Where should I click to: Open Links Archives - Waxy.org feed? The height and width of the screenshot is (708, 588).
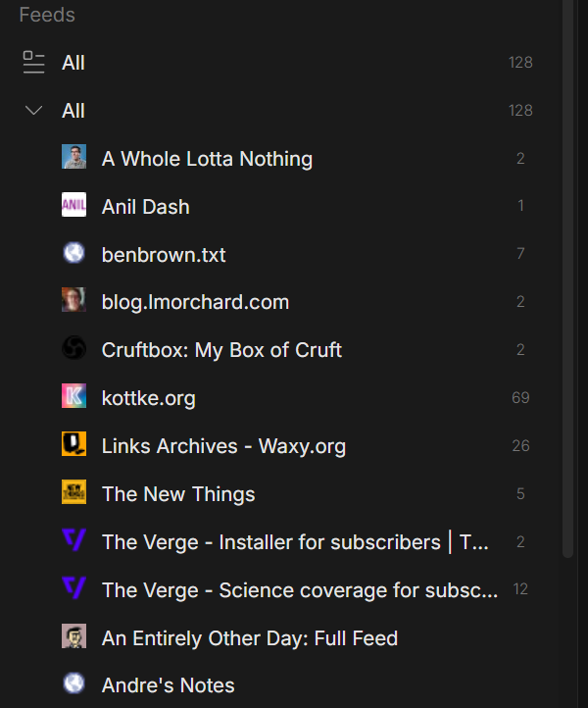[223, 446]
